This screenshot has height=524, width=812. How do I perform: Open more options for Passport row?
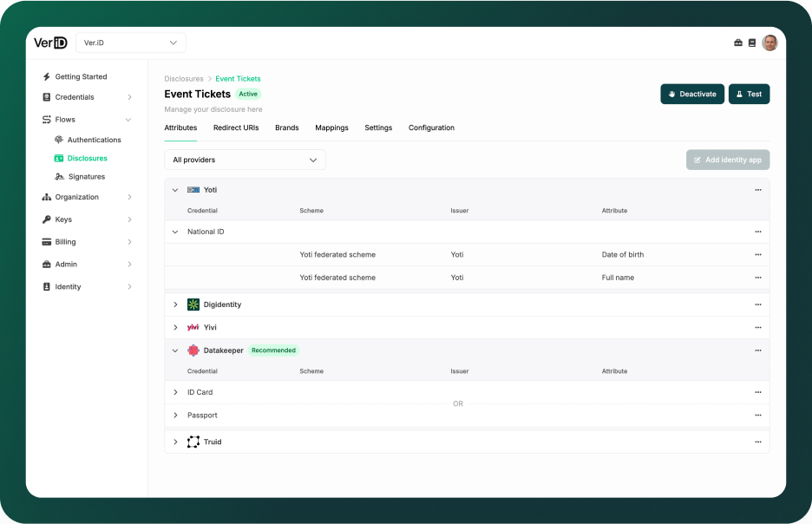coord(757,416)
